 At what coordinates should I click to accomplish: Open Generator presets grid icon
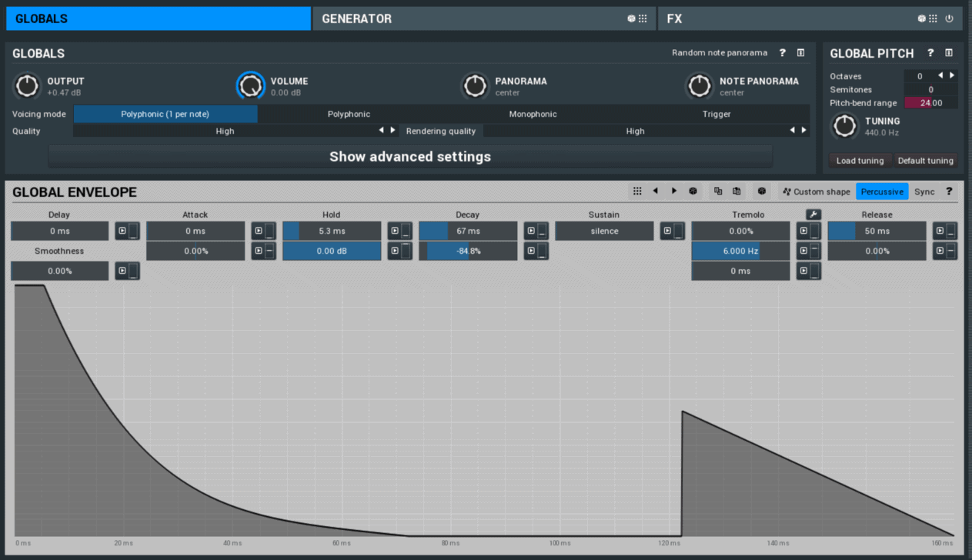(x=643, y=18)
